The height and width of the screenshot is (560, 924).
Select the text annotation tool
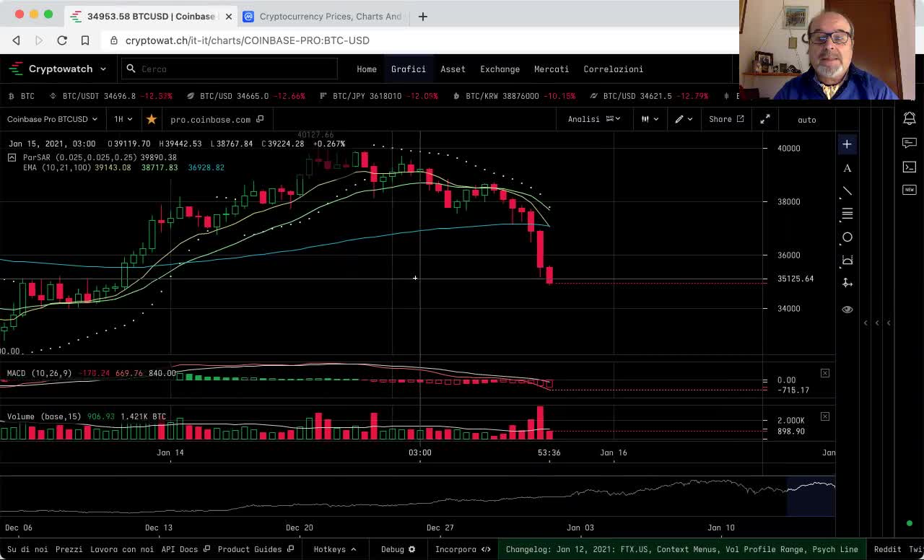tap(847, 168)
